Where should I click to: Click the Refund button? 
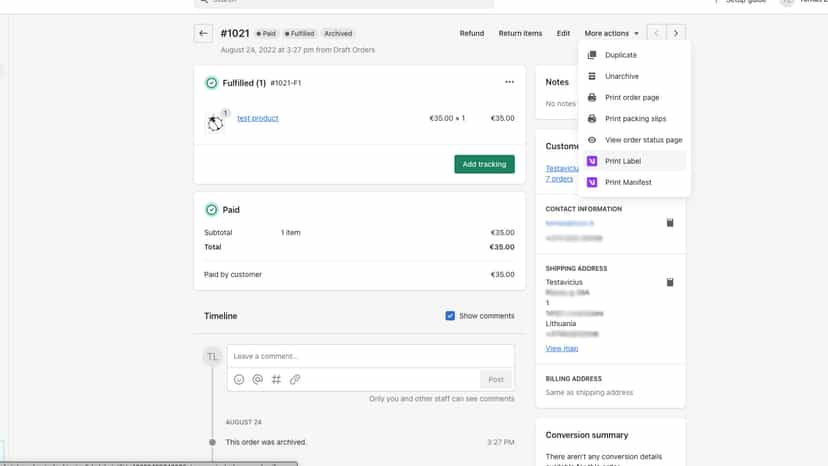(x=472, y=33)
